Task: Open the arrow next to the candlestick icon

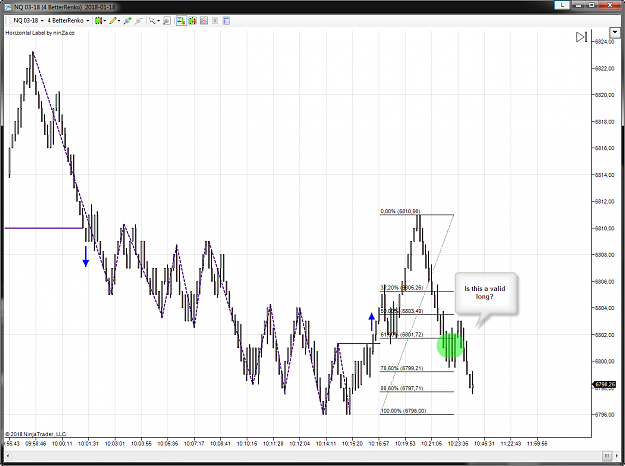Action: tap(105, 21)
